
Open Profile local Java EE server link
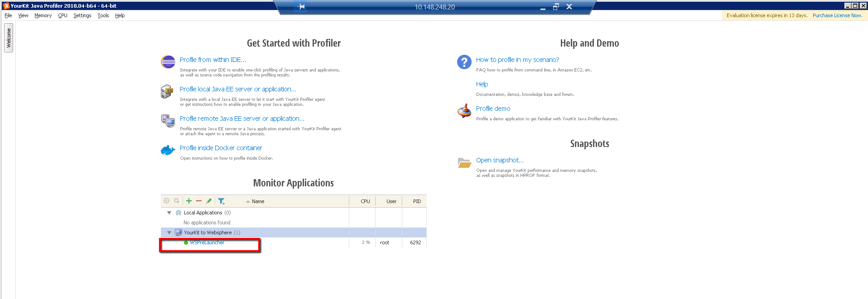pos(238,89)
